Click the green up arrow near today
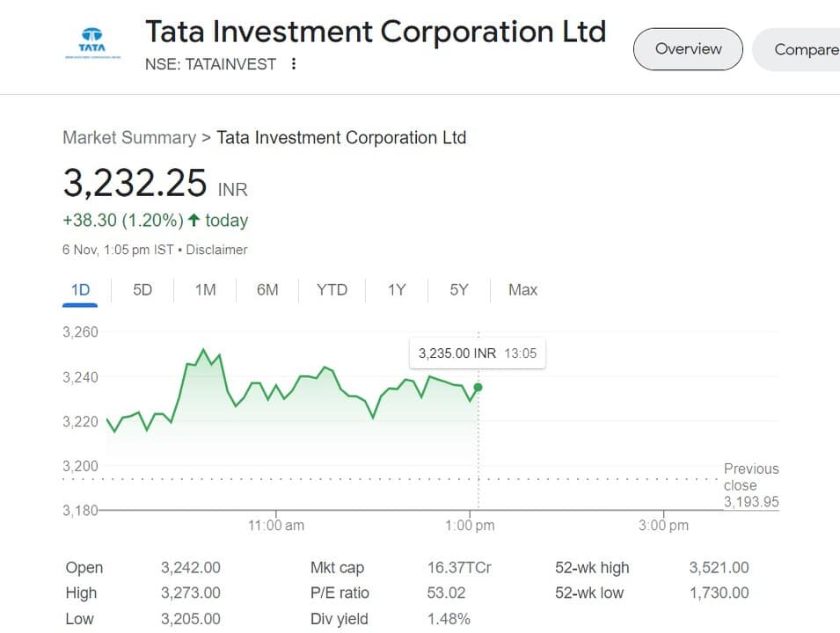 [x=194, y=220]
